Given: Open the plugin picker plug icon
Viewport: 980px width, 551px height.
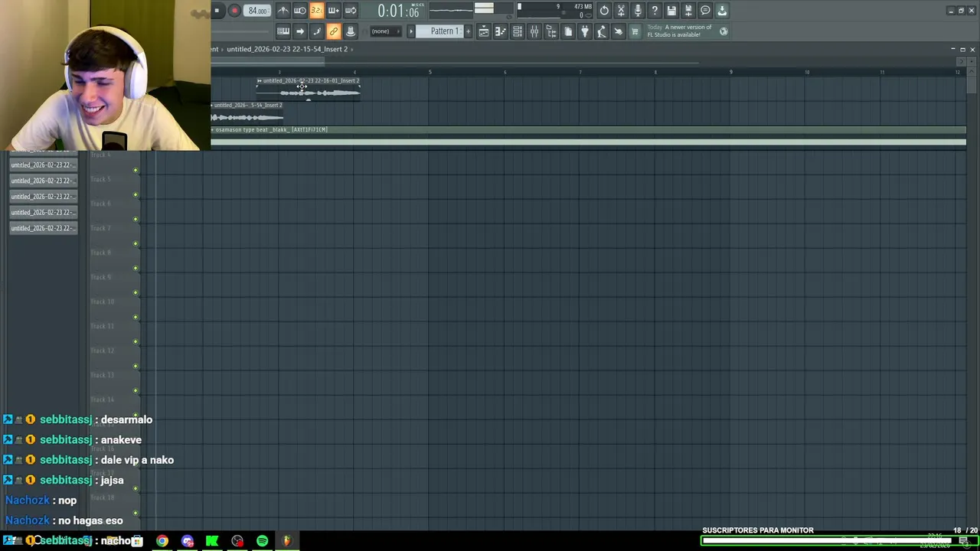Looking at the screenshot, I should (x=585, y=31).
